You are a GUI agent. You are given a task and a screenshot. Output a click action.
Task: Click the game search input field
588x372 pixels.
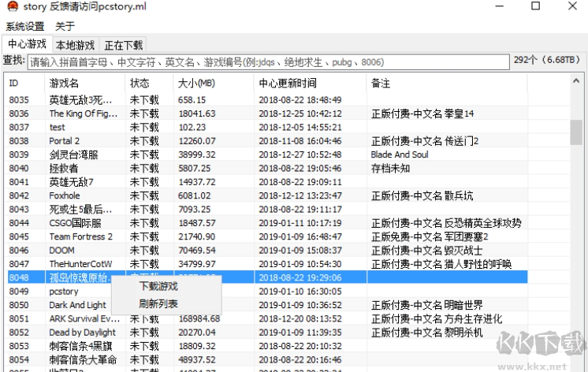click(268, 61)
